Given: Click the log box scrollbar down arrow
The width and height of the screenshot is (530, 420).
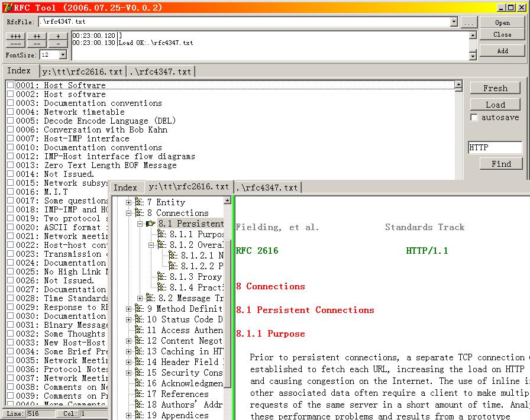Looking at the screenshot, I should click(473, 56).
